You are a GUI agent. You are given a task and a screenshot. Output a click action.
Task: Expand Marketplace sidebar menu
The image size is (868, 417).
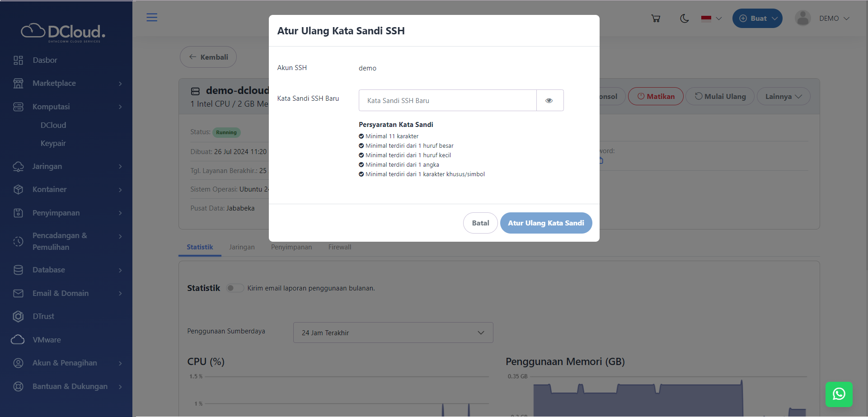pyautogui.click(x=68, y=83)
